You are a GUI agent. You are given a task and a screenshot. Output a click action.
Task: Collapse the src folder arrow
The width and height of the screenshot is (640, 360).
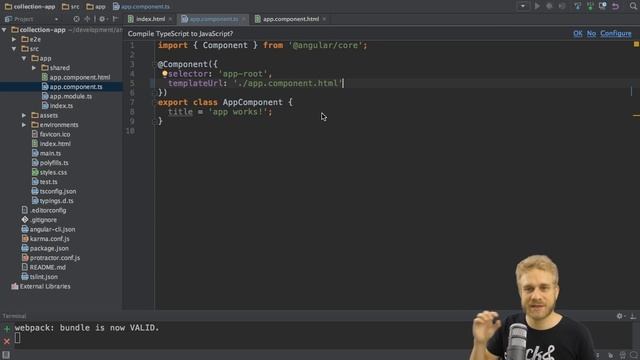14,49
